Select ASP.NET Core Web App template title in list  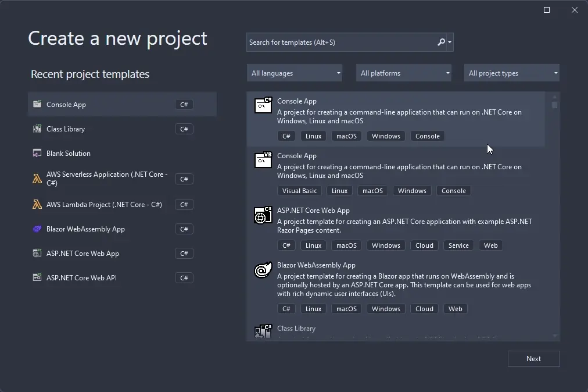point(313,211)
